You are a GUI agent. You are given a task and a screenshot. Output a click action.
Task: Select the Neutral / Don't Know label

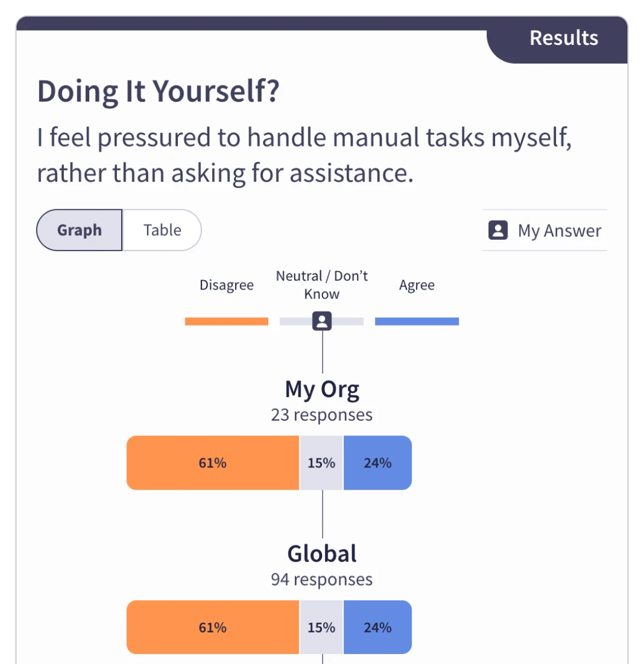(x=322, y=285)
